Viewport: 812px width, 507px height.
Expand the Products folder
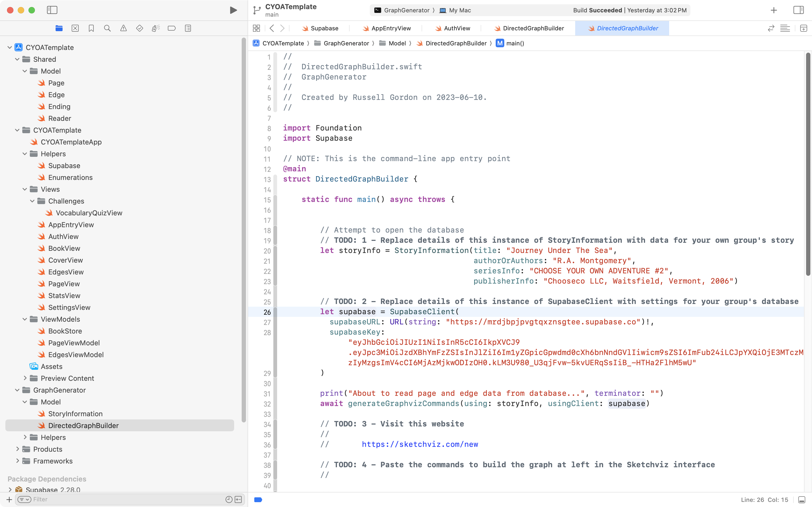point(17,449)
